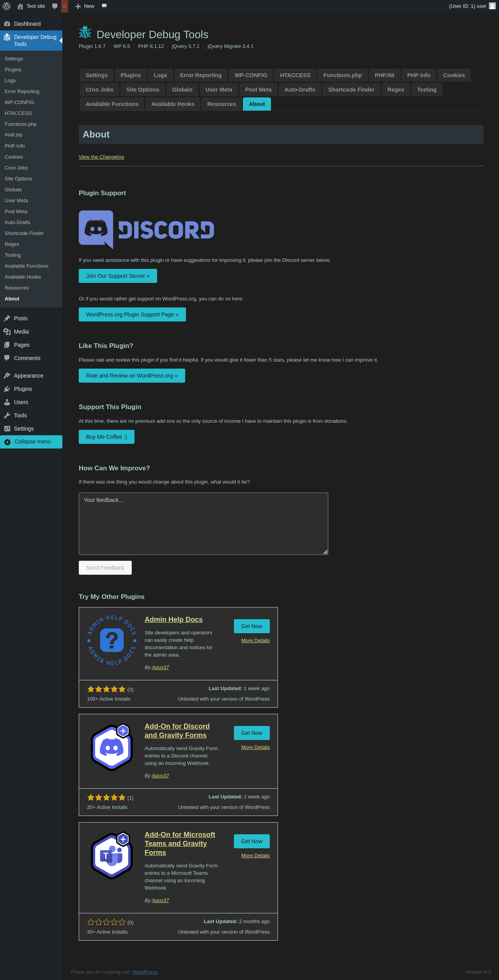Select the Resources tab

pyautogui.click(x=221, y=104)
